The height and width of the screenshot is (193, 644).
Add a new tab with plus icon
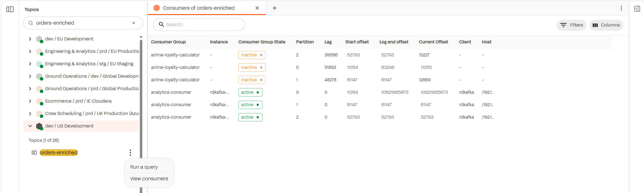275,8
